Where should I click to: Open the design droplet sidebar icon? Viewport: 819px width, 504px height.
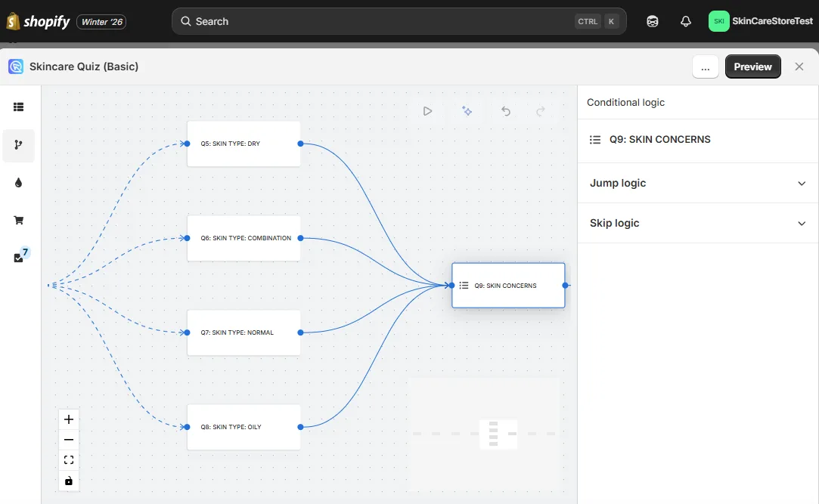(18, 183)
